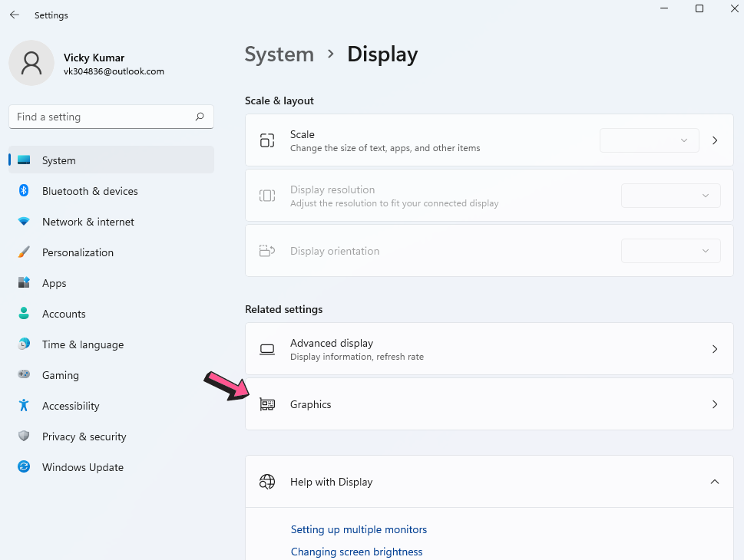
Task: Click the System breadcrumb in the page heading
Action: click(x=279, y=54)
